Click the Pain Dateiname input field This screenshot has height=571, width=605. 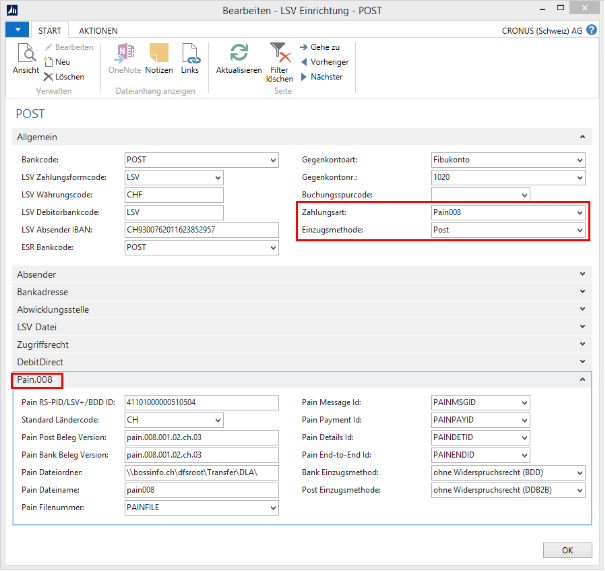[201, 490]
